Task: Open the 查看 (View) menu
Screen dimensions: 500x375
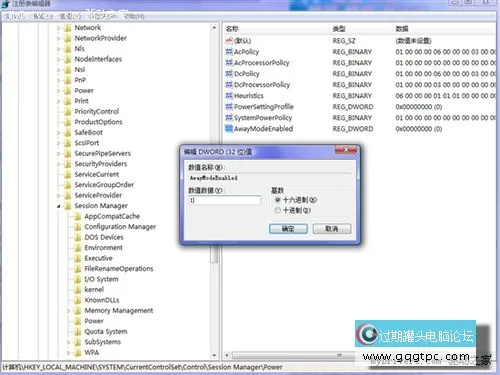Action: 70,16
